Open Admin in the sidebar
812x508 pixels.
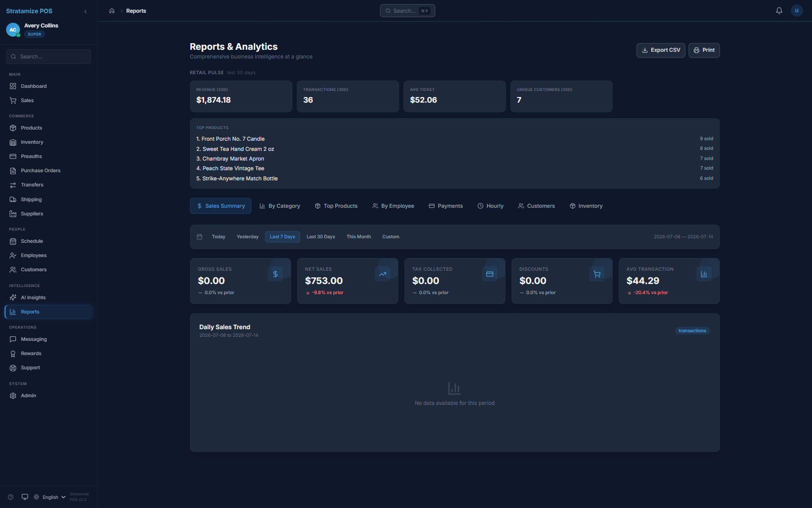pos(49,396)
